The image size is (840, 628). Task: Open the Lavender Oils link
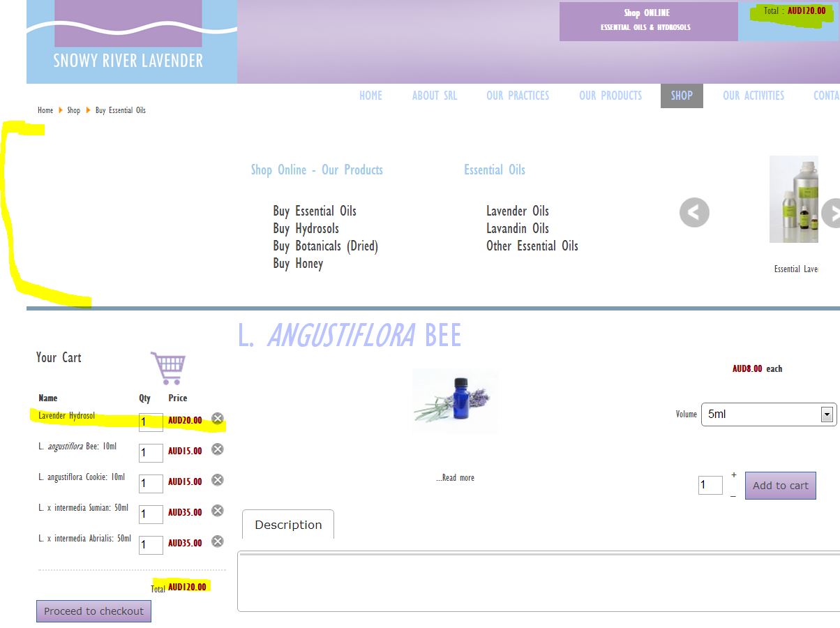point(518,211)
